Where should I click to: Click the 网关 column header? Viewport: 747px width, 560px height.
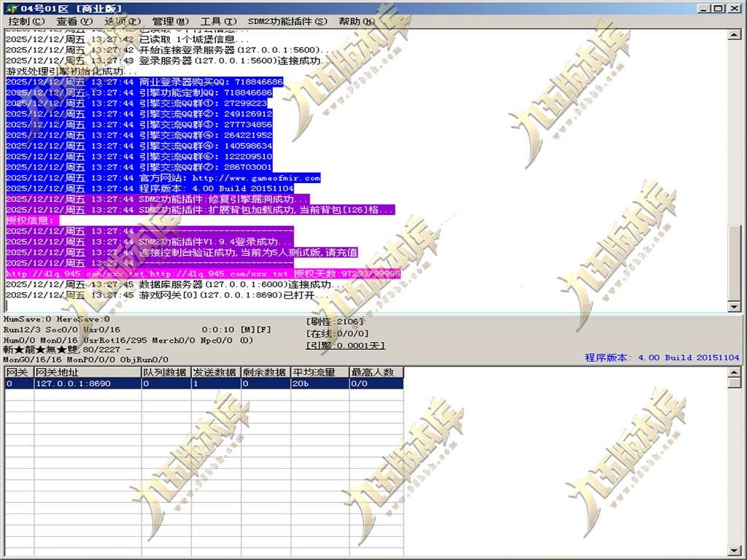(x=19, y=373)
